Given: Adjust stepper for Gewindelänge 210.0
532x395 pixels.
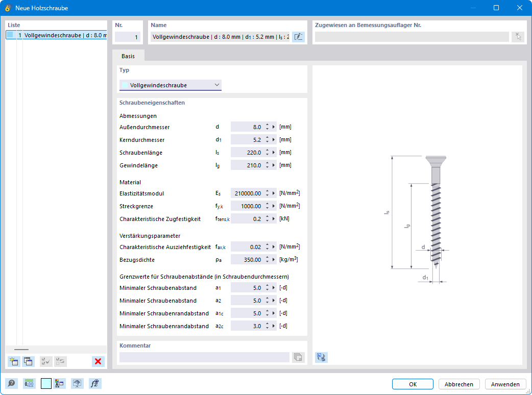Looking at the screenshot, I should click(x=268, y=165).
